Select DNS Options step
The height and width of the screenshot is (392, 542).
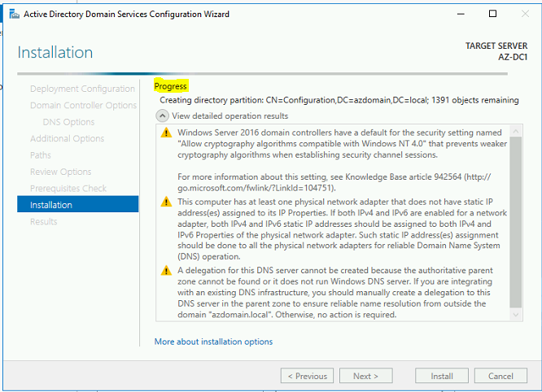click(x=68, y=122)
